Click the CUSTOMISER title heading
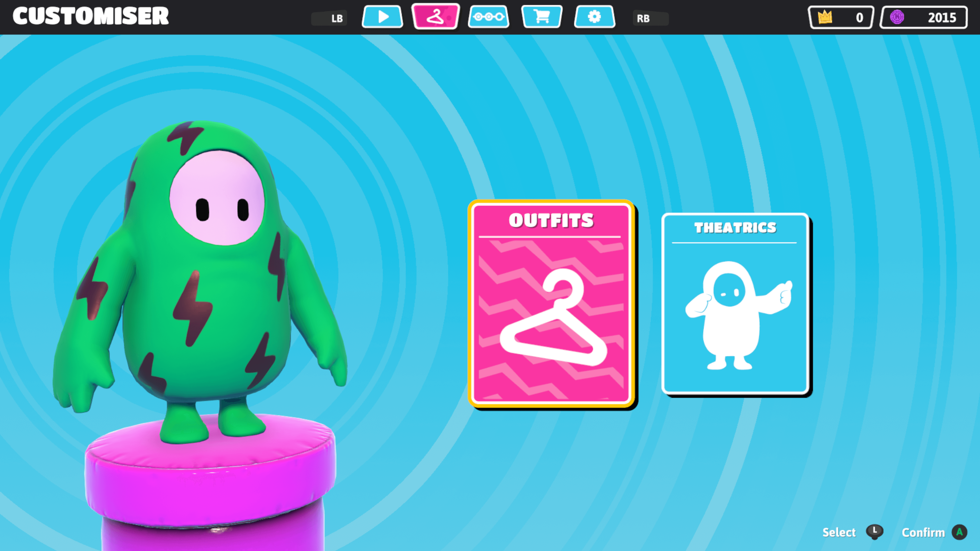Image resolution: width=980 pixels, height=551 pixels. click(x=91, y=16)
